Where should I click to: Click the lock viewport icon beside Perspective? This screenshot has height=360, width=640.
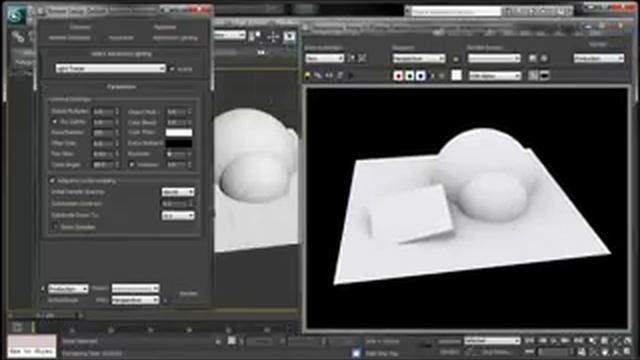[456, 59]
